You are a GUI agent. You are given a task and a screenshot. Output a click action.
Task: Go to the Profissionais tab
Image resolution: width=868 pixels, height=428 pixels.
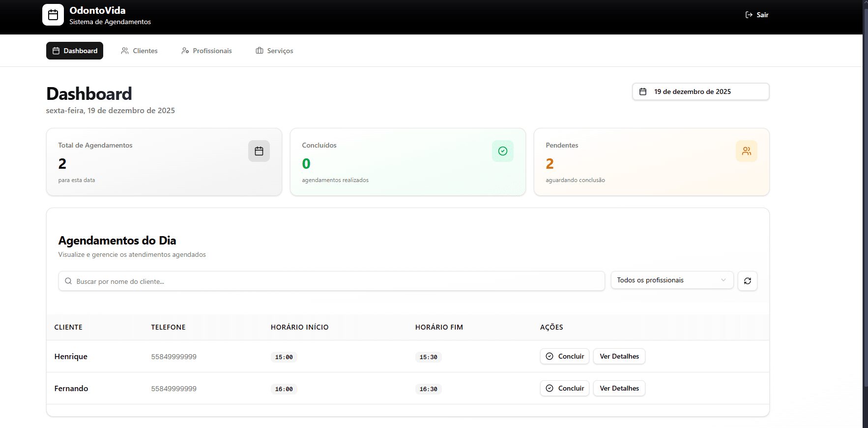[206, 51]
